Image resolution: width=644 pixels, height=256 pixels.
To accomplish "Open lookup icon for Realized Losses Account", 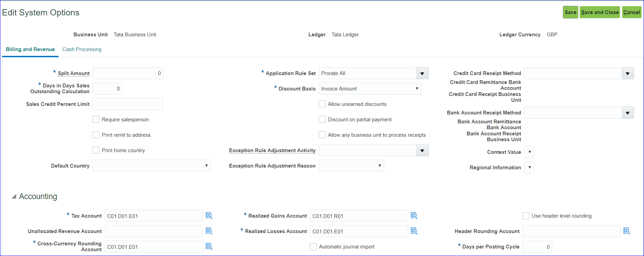I will [x=414, y=231].
